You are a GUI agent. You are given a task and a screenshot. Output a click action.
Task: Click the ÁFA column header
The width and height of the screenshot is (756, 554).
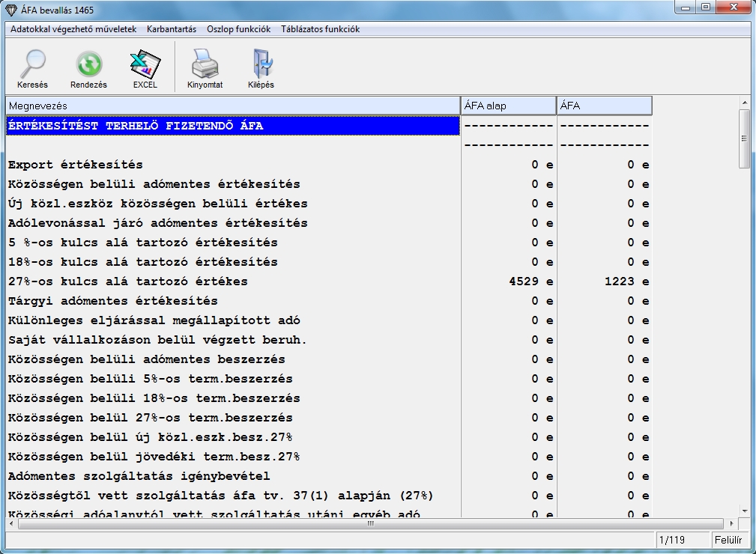[603, 106]
